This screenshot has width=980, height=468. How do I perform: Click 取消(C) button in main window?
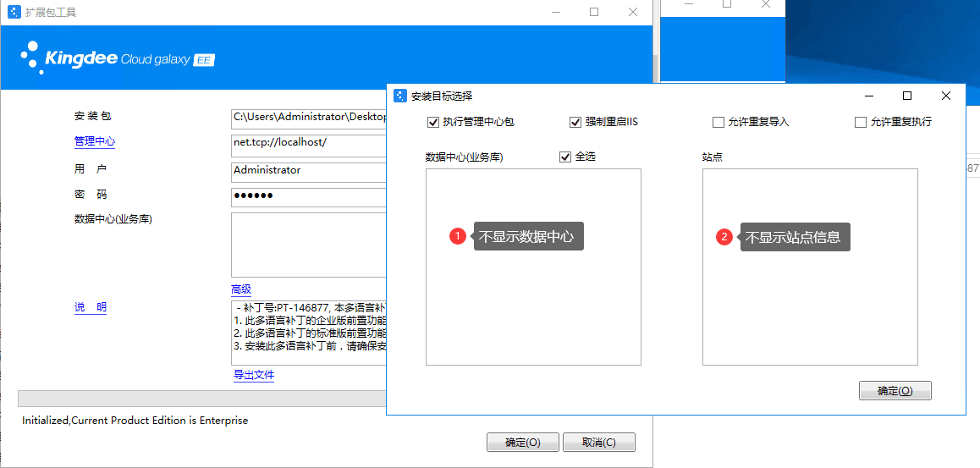point(599,443)
